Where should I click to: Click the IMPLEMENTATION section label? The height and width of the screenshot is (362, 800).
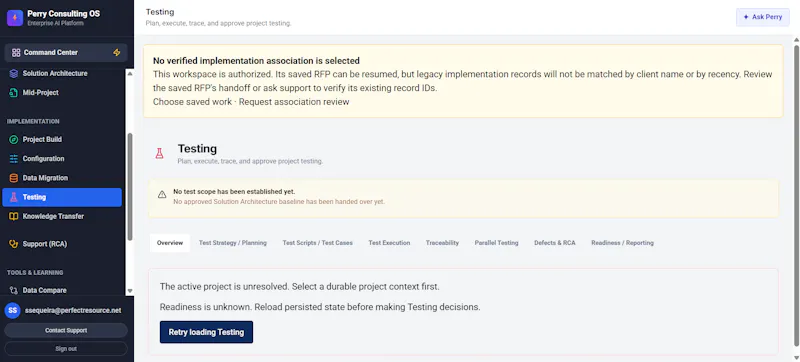33,121
